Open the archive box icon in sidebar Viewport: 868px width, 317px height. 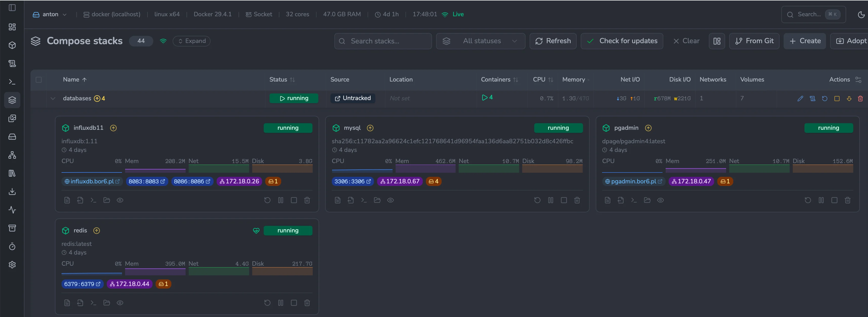point(12,228)
